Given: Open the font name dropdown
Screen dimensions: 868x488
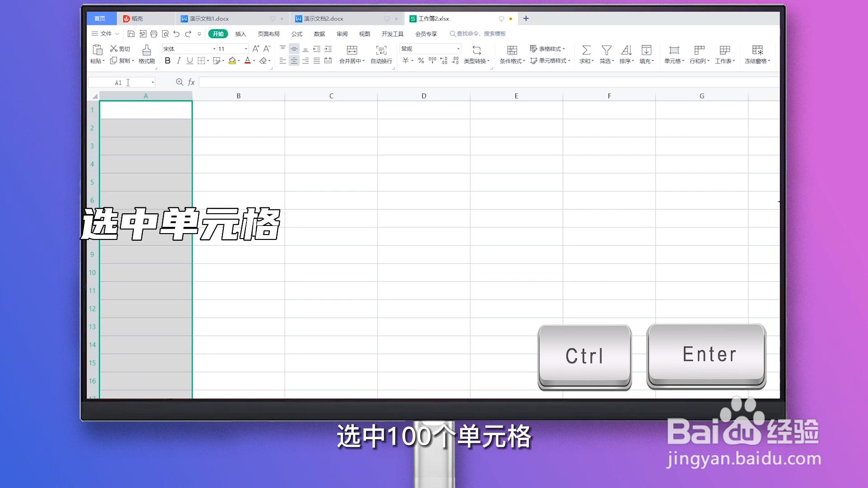Looking at the screenshot, I should click(x=213, y=49).
